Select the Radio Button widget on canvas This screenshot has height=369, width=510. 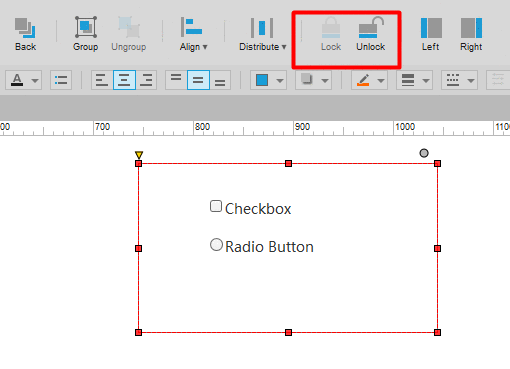(216, 244)
